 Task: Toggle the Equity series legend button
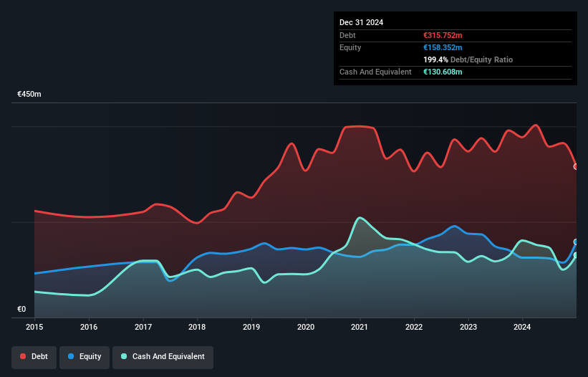coord(85,357)
